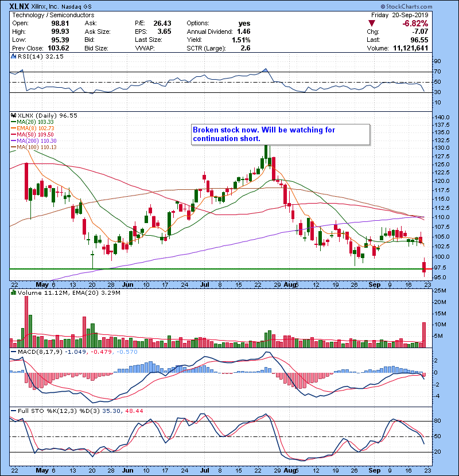This screenshot has width=459, height=476.
Task: Select the MA(100) 110.13 legend entry
Action: (x=34, y=147)
